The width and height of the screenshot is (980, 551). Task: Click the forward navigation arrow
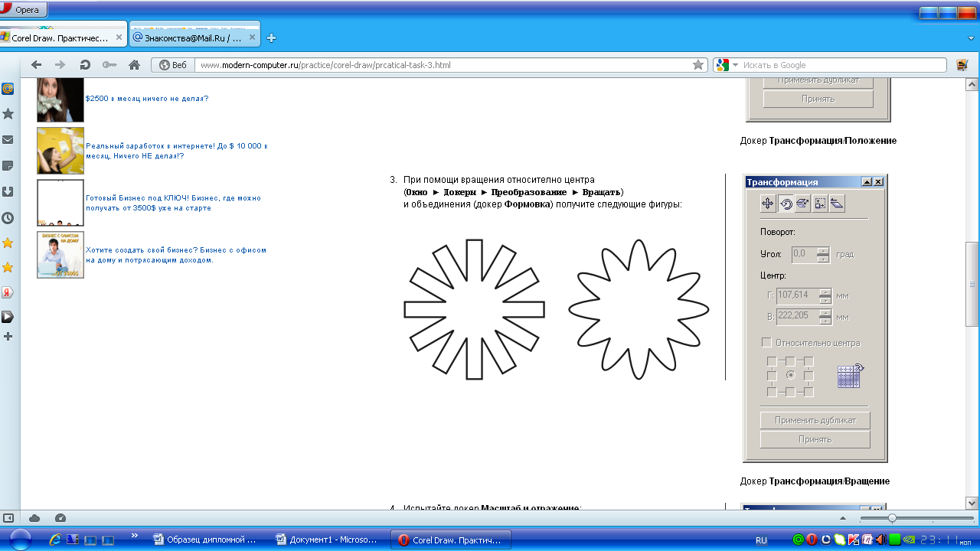(60, 65)
